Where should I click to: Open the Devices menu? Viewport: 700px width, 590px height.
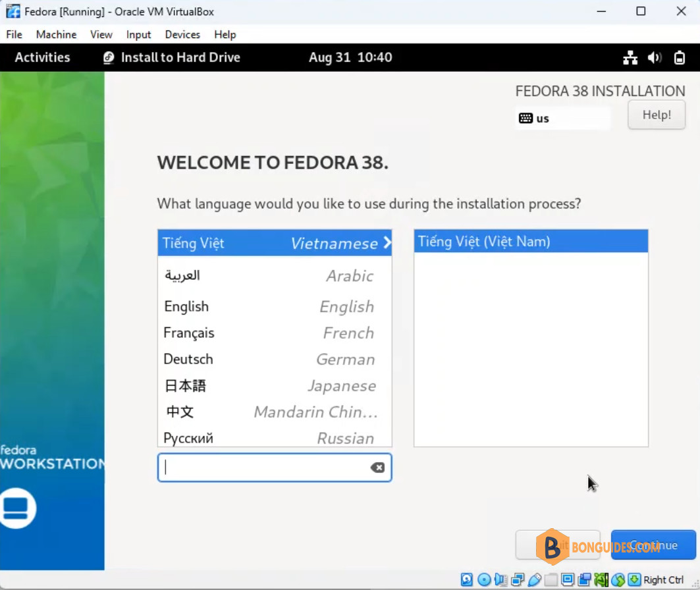pos(182,34)
